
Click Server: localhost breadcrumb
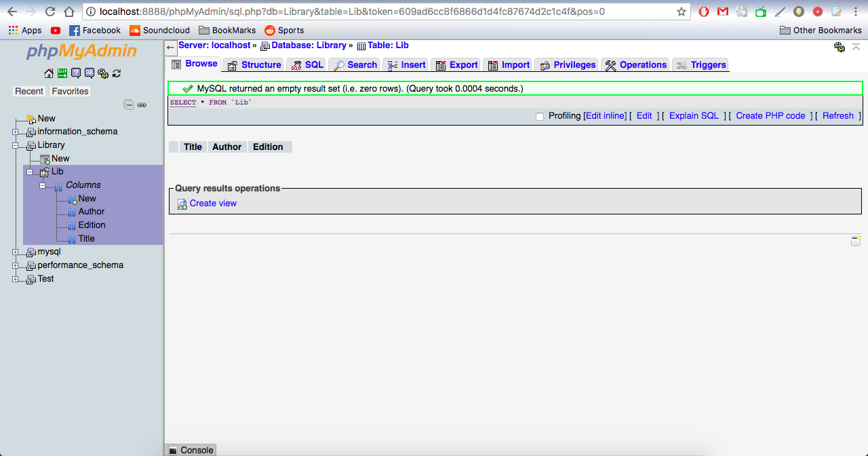pos(214,45)
